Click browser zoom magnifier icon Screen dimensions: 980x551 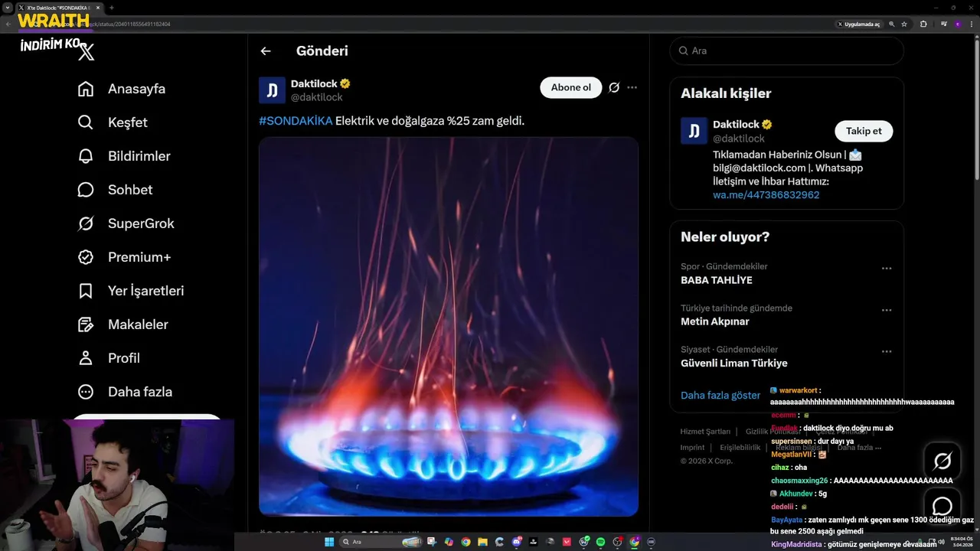tap(892, 24)
